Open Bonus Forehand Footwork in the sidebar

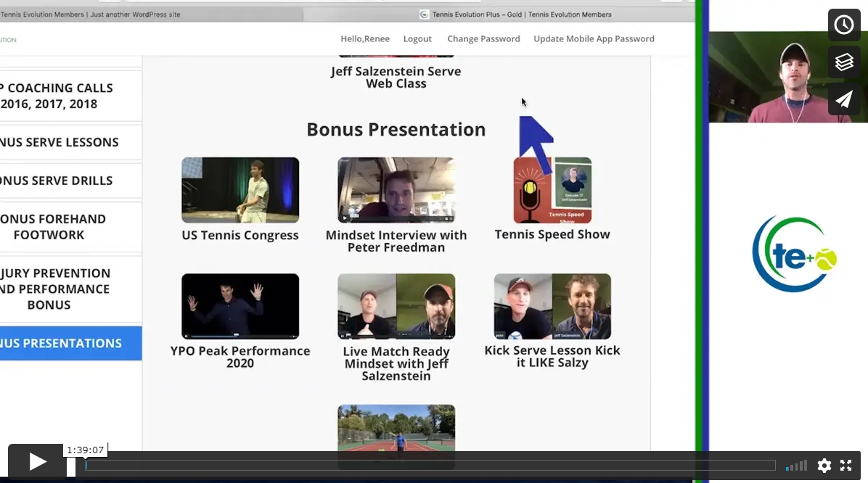click(x=71, y=227)
